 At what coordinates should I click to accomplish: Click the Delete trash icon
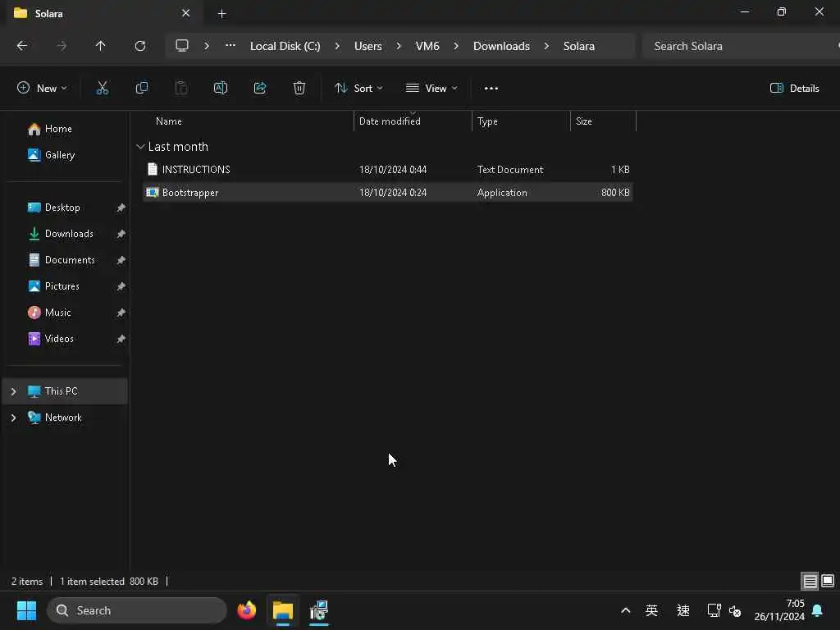tap(299, 89)
